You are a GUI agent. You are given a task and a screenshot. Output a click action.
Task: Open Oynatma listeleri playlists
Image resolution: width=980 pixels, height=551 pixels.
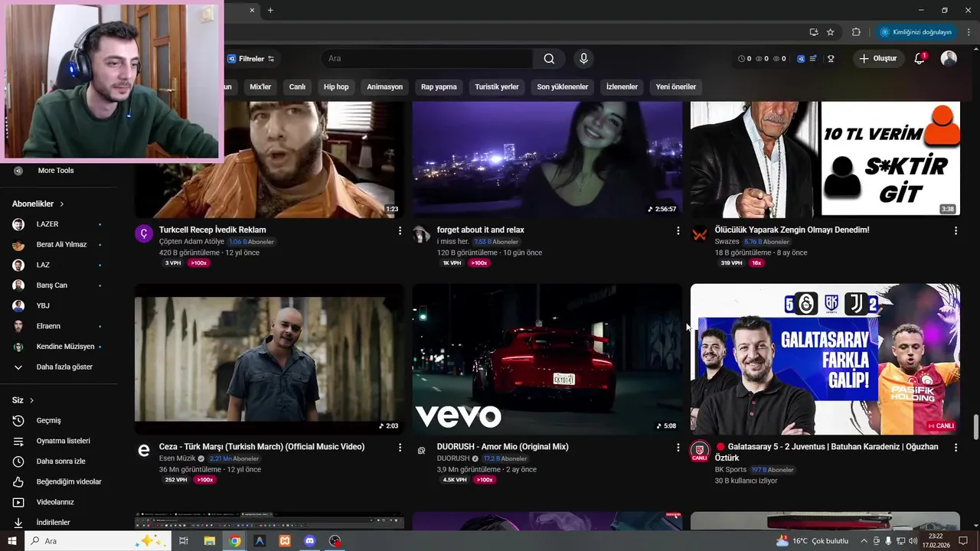(58, 441)
